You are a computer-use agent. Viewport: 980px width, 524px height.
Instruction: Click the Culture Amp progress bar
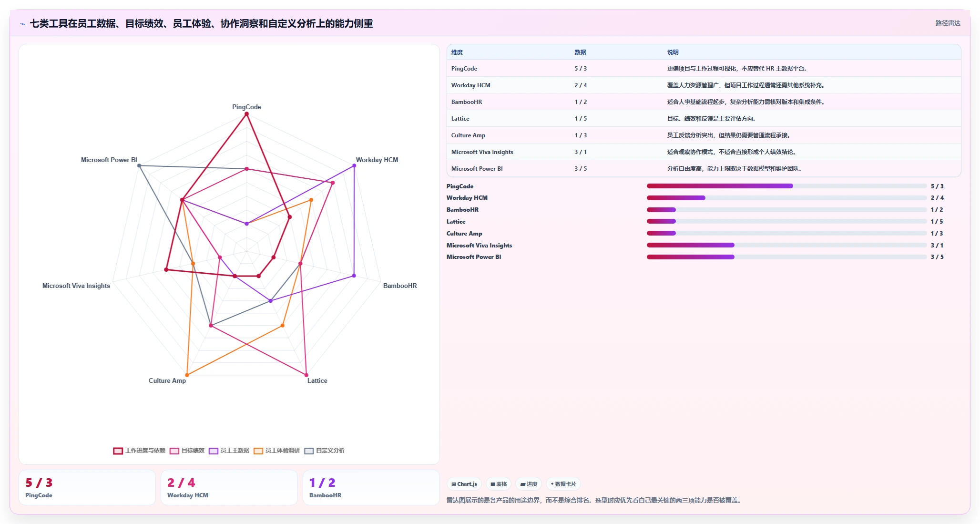tap(786, 233)
